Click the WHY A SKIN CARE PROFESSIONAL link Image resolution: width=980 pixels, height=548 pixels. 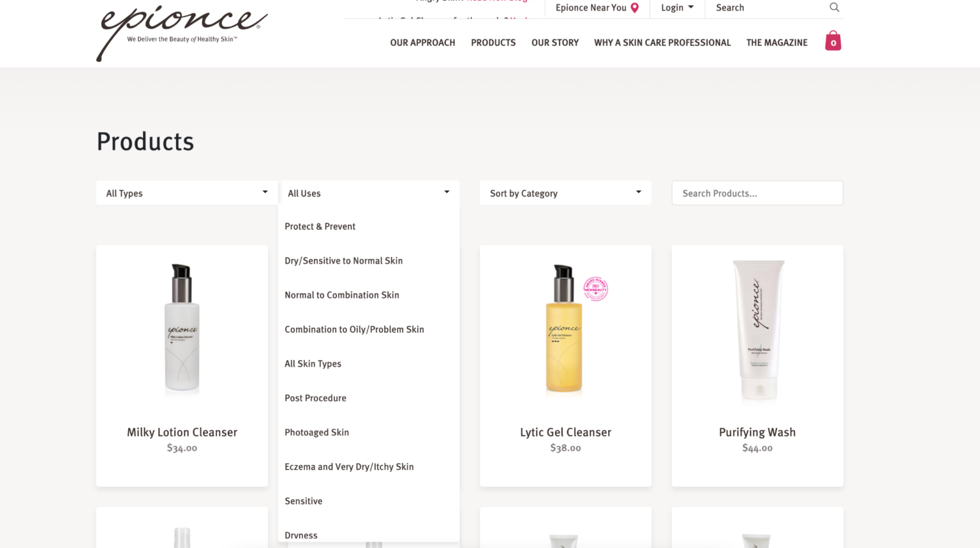662,42
